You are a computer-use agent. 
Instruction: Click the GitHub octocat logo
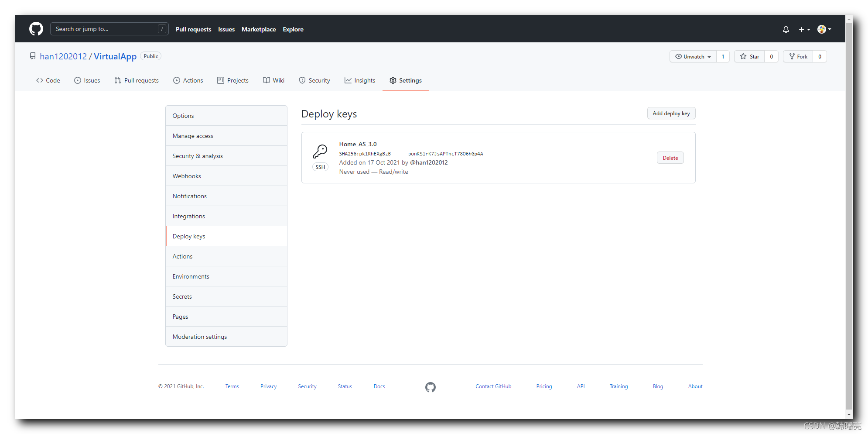coord(35,29)
